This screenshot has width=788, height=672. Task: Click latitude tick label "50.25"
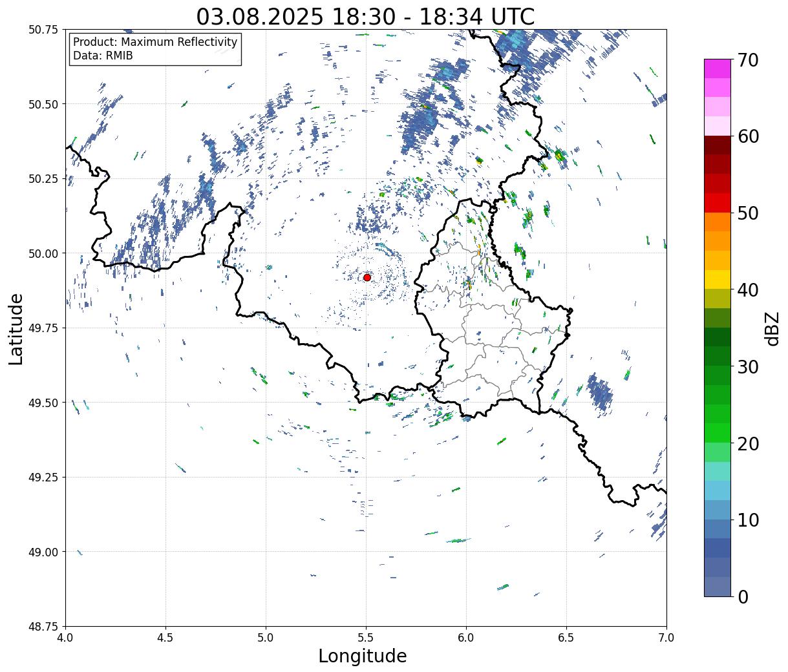coord(43,179)
